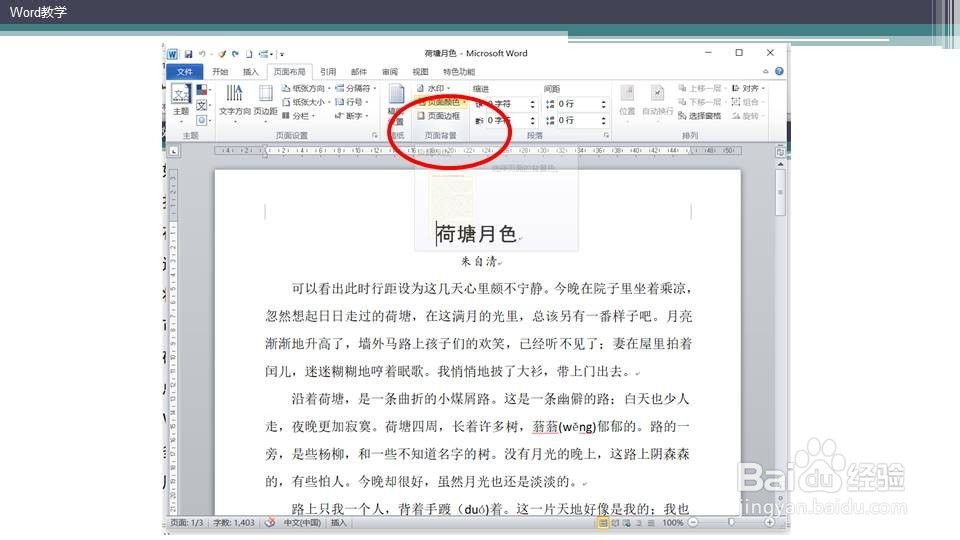Click the 100% zoom level
Viewport: 960px width, 540px height.
(x=672, y=523)
